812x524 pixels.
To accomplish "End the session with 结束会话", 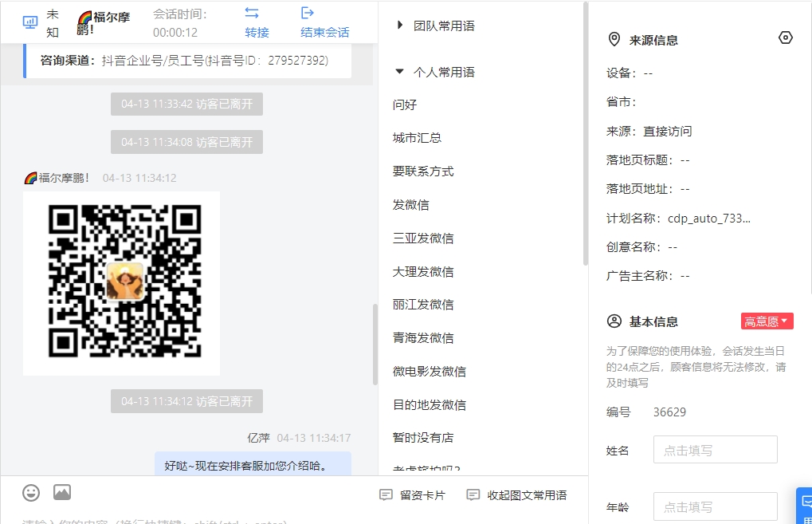I will click(324, 23).
